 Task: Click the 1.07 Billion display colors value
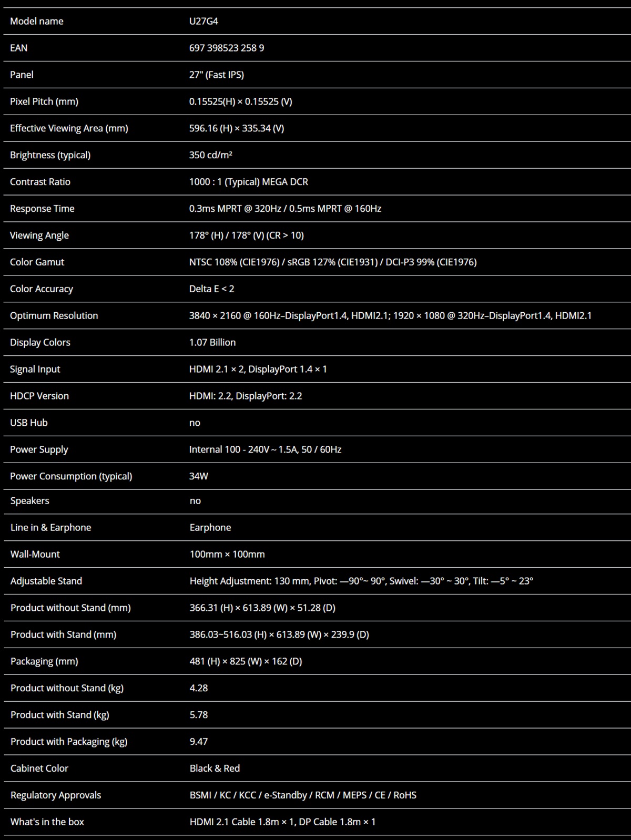pyautogui.click(x=212, y=343)
